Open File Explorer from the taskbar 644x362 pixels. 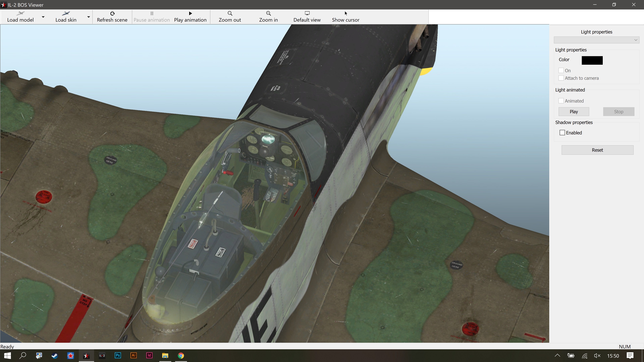pyautogui.click(x=165, y=355)
